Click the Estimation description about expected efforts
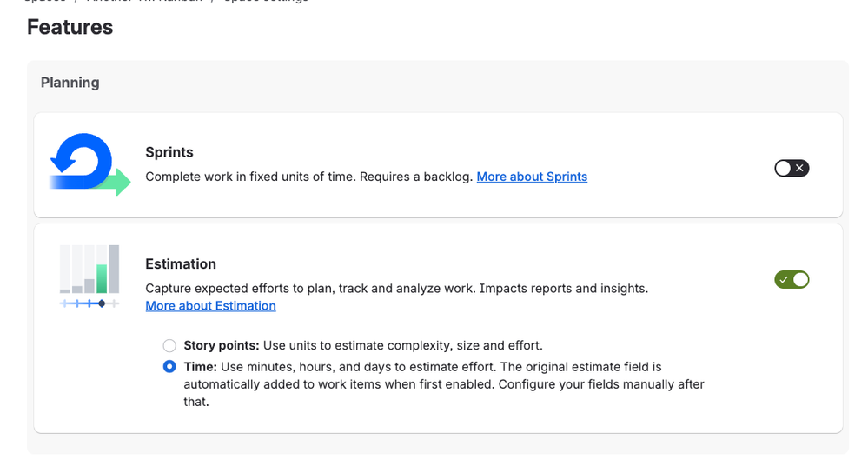This screenshot has height=460, width=868. point(396,289)
